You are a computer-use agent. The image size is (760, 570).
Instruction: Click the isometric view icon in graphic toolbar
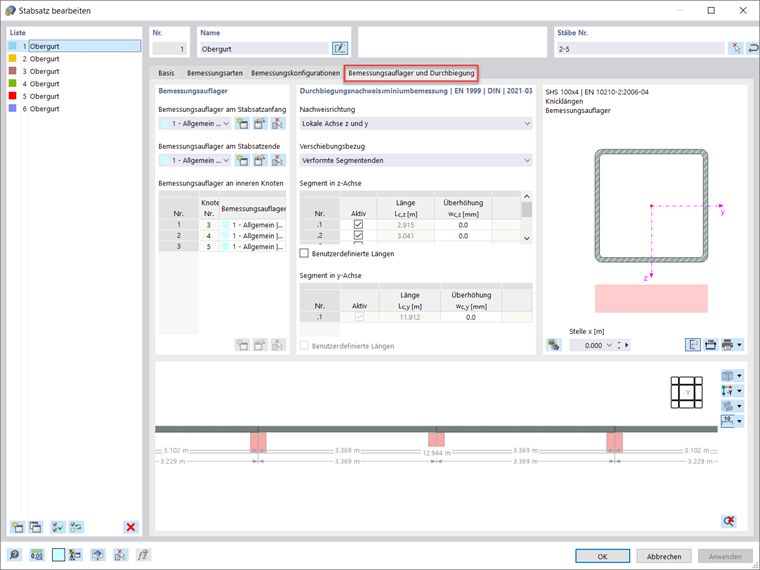[728, 376]
